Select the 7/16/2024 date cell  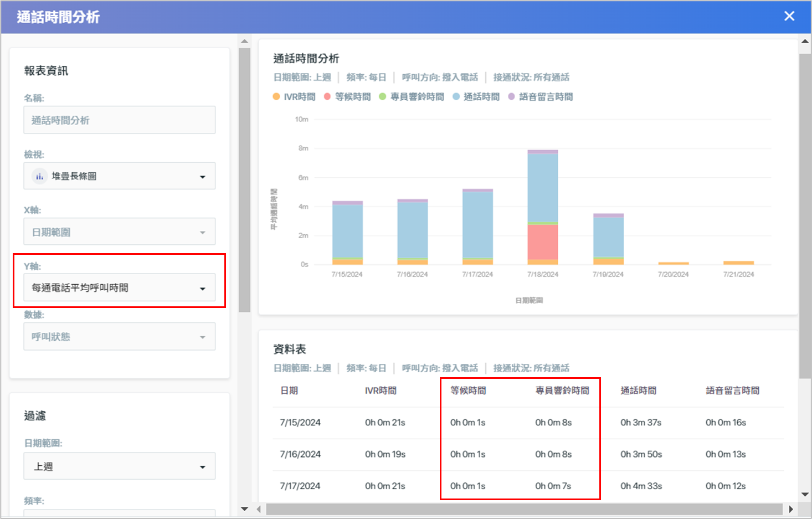click(300, 454)
